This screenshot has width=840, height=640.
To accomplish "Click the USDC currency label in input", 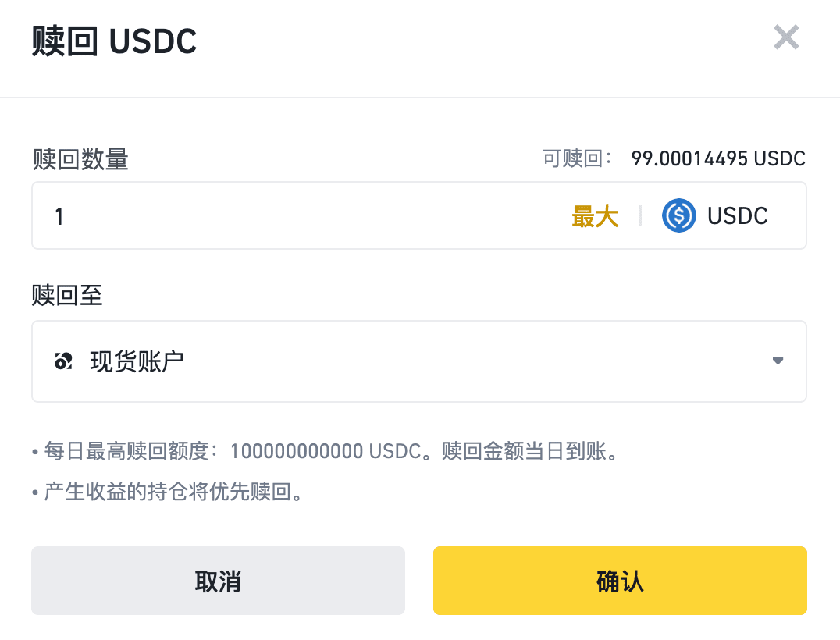I will [x=737, y=216].
